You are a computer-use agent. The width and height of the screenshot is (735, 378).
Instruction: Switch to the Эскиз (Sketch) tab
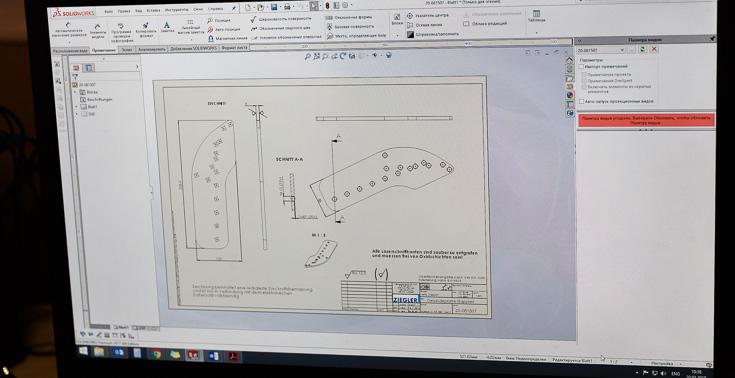coord(127,49)
